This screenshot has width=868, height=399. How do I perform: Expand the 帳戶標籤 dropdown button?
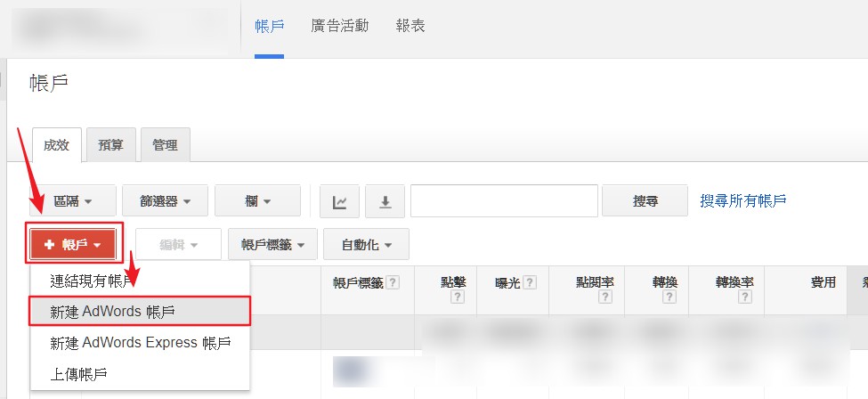point(272,244)
